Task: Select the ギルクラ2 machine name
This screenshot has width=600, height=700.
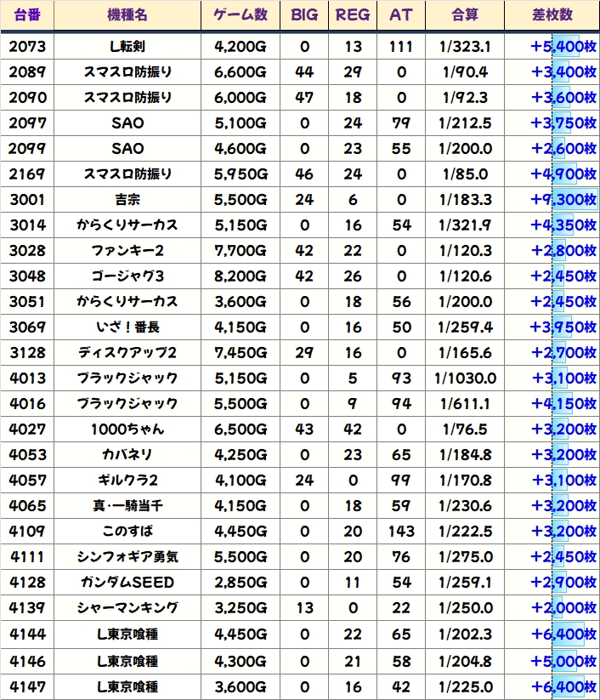Action: (x=127, y=480)
